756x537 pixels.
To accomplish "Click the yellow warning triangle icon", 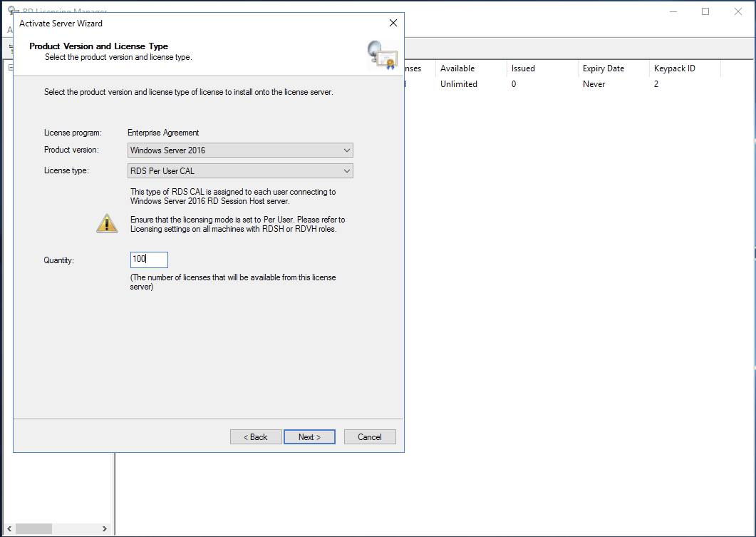I will (107, 223).
